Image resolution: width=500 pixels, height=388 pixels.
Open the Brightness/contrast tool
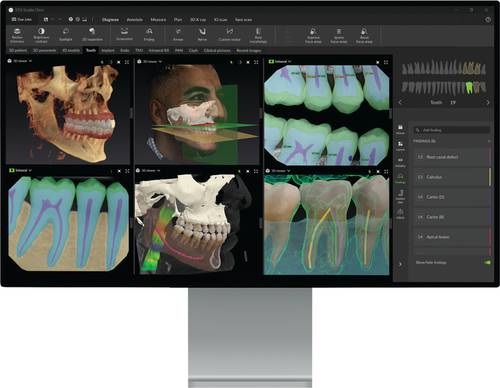tap(41, 35)
